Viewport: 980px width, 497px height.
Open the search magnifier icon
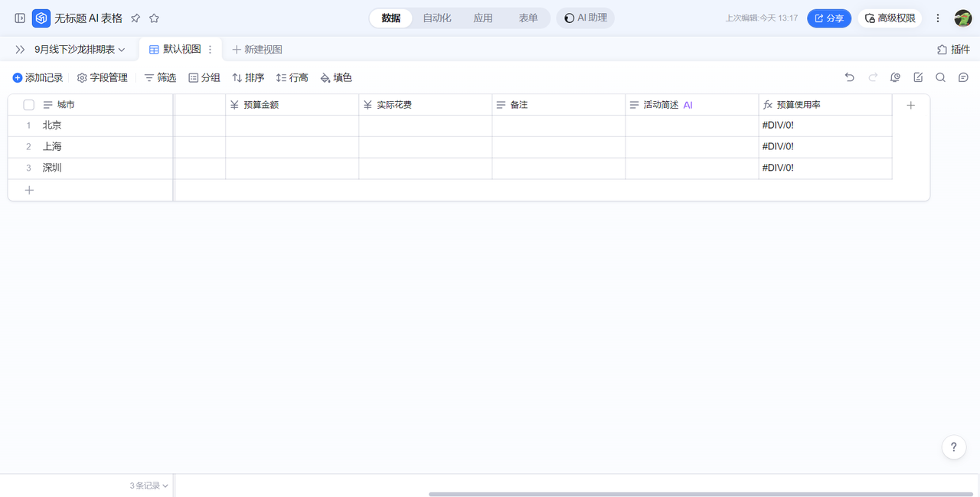940,77
